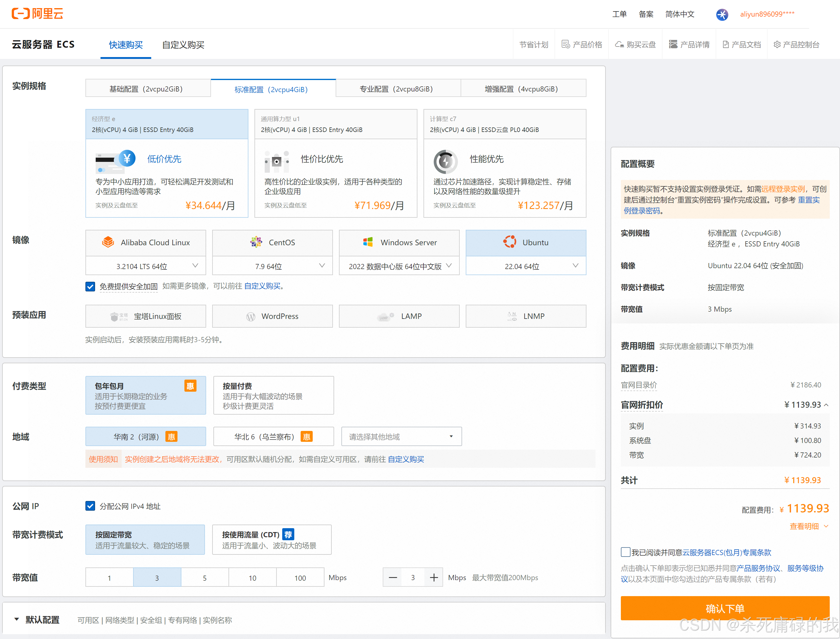Click the Alibaba Cloud Linux logo icon
The width and height of the screenshot is (840, 639).
pos(108,242)
